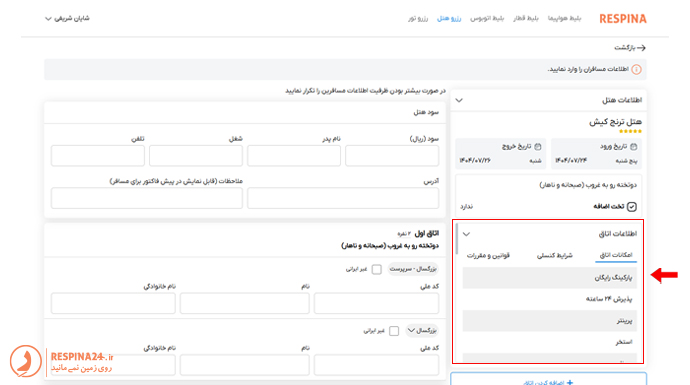Screen dimensions: 690x385
Task: Click the printer (پرینتر) amenity row
Action: [550, 321]
